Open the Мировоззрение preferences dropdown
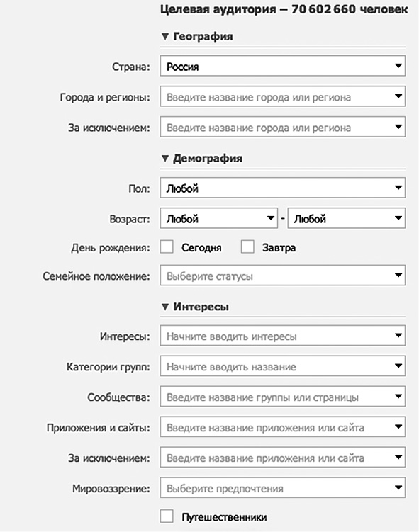 pyautogui.click(x=282, y=487)
